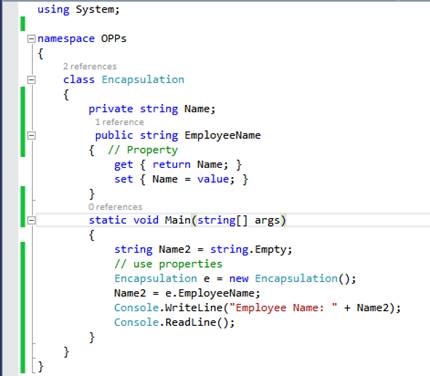Click the 'set { Name = value; }' accessor
This screenshot has height=376, width=430.
pos(181,179)
